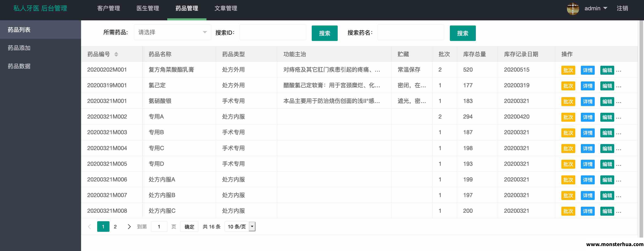
Task: Click 批次 for 专用B row
Action: pyautogui.click(x=568, y=133)
